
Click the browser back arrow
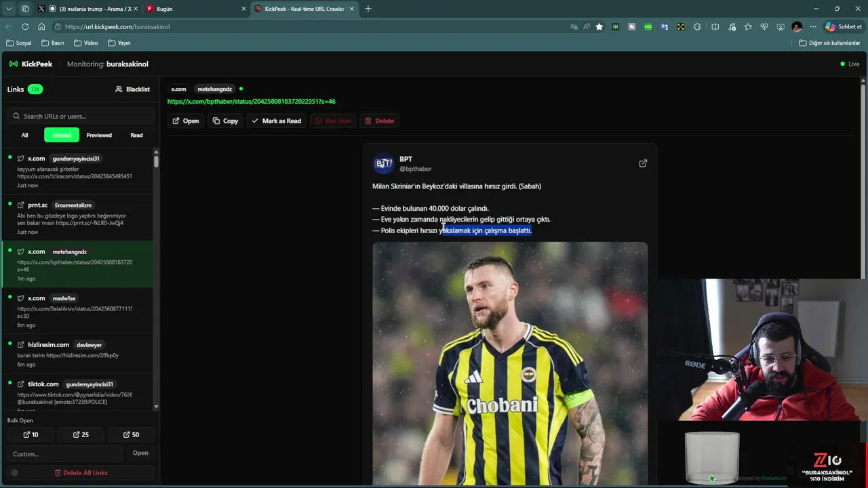[9, 26]
